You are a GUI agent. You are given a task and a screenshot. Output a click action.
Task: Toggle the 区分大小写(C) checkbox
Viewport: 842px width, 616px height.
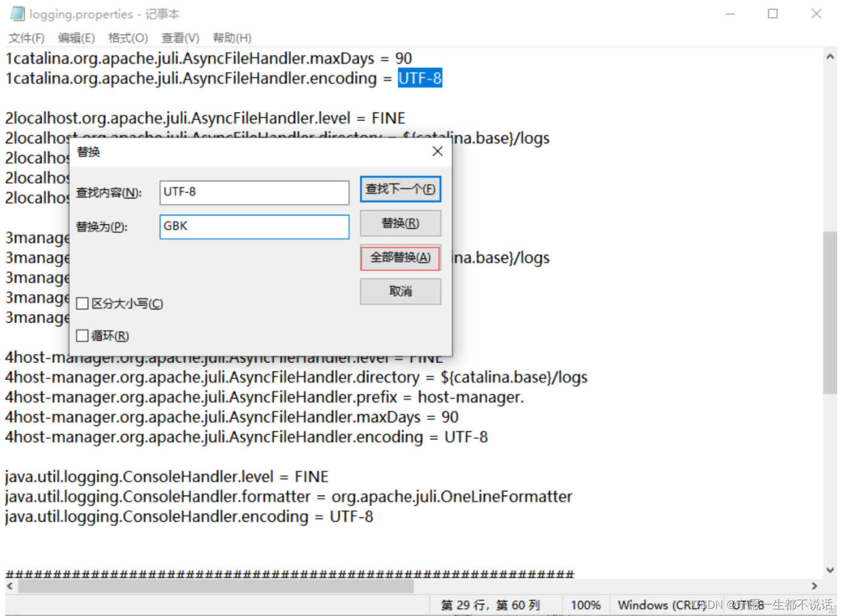coord(83,304)
